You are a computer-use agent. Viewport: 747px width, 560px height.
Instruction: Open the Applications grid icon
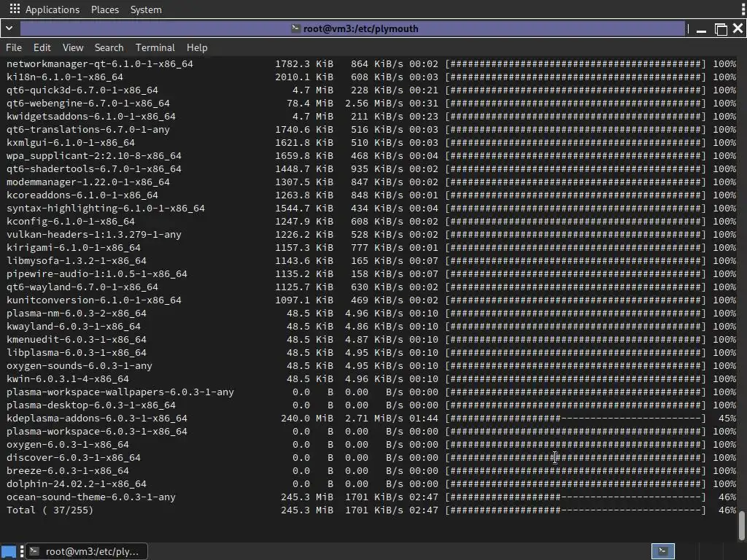click(x=15, y=9)
